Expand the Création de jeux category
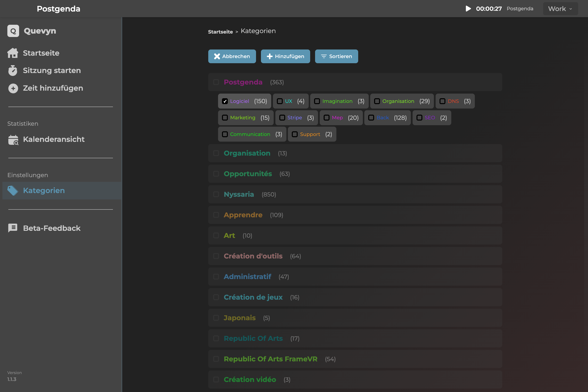Screen dimensions: 588x392 355,297
